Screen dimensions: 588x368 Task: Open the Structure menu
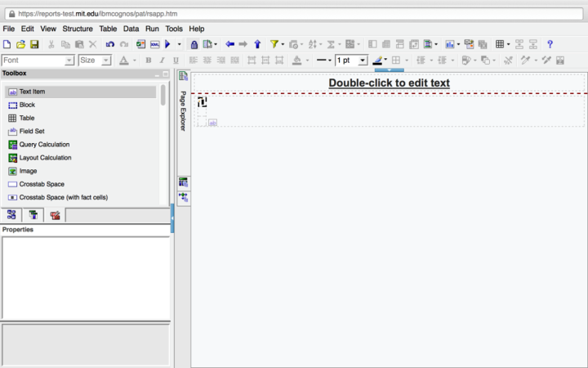pos(78,29)
